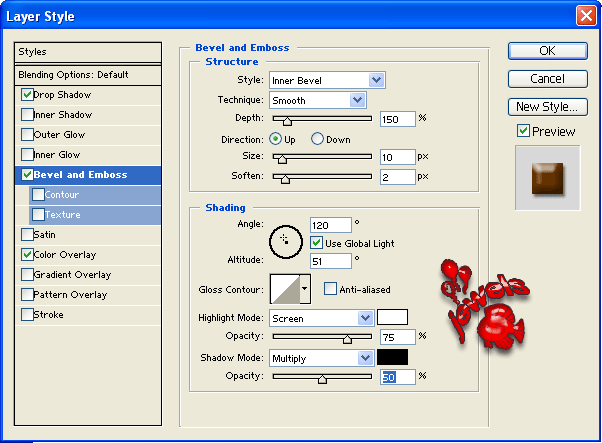Select the Down direction radio button
The image size is (602, 443).
click(318, 139)
